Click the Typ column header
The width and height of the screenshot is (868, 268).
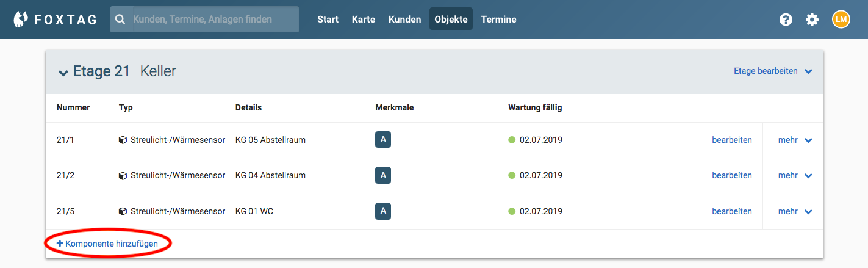pyautogui.click(x=126, y=108)
